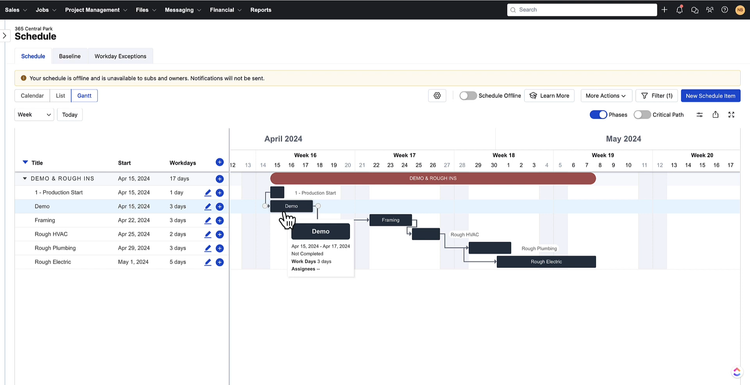Image resolution: width=750 pixels, height=385 pixels.
Task: Edit the Demo schedule item
Action: tap(208, 207)
